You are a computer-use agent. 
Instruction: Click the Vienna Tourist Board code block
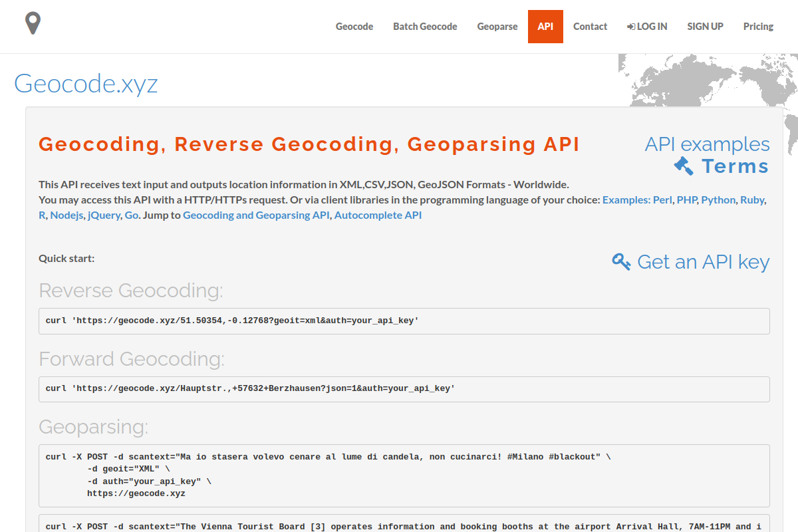(x=404, y=523)
